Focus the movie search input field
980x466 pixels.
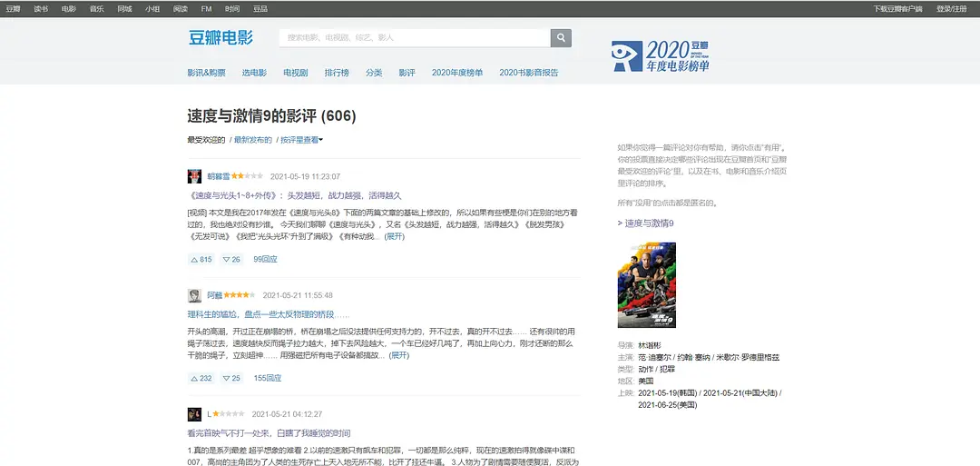[415, 37]
